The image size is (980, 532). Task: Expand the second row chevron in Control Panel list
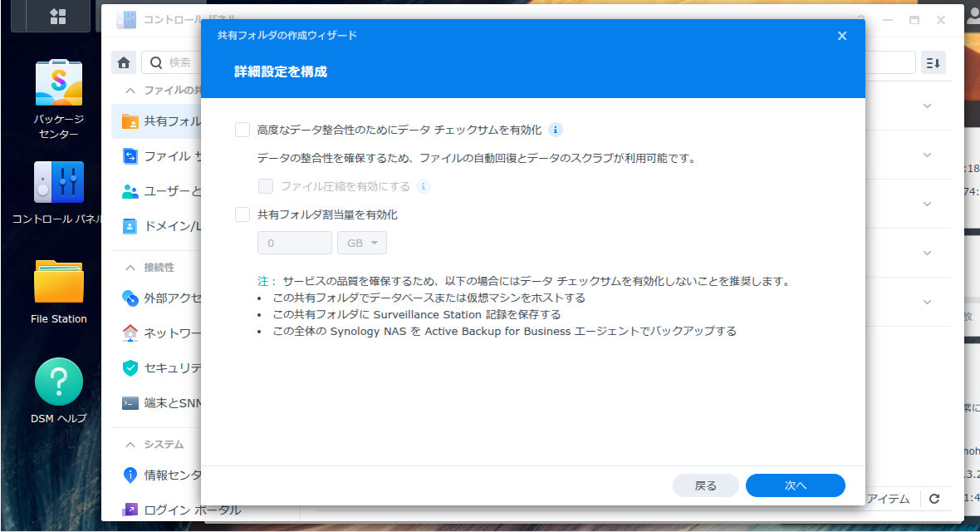(x=928, y=155)
